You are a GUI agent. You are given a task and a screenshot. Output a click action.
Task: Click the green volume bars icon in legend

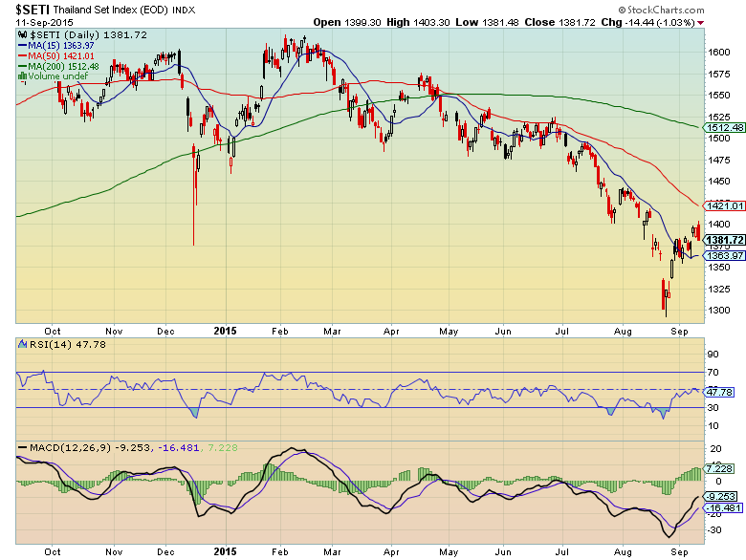21,75
